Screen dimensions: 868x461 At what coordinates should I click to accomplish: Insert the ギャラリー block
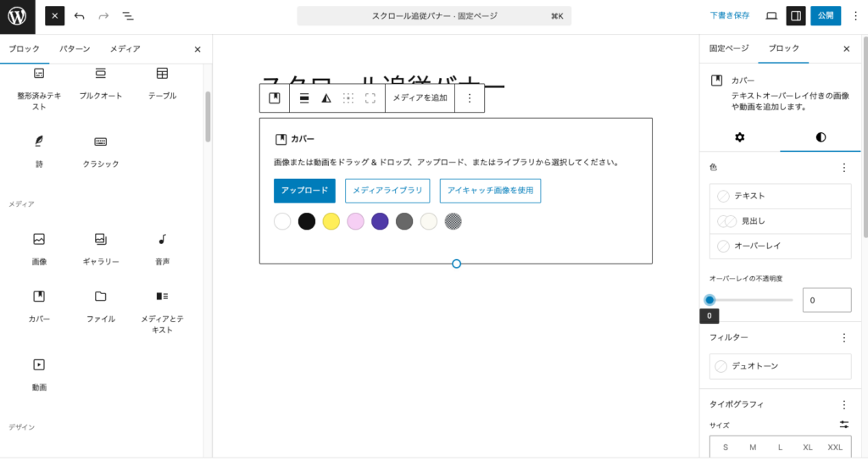point(100,249)
